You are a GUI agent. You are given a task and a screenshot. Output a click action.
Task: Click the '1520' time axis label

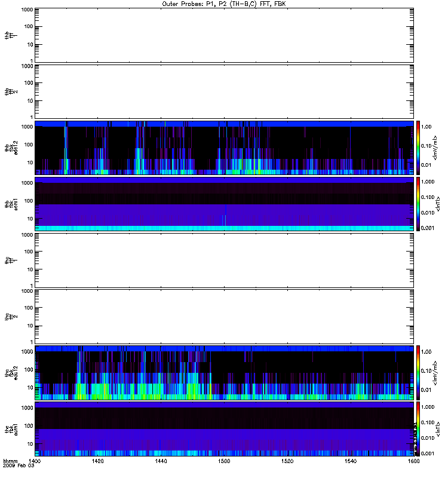[287, 461]
